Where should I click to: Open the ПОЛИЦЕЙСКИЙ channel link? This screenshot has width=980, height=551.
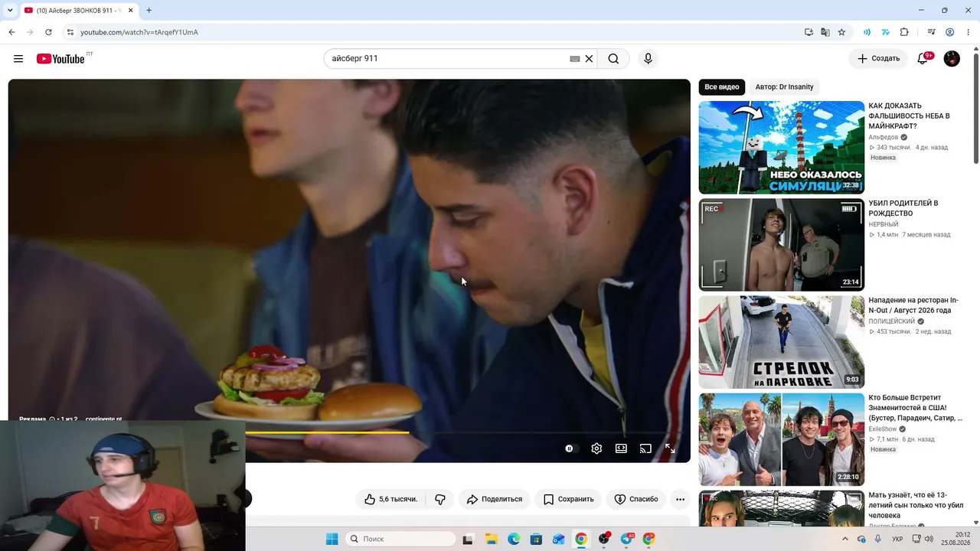(892, 321)
